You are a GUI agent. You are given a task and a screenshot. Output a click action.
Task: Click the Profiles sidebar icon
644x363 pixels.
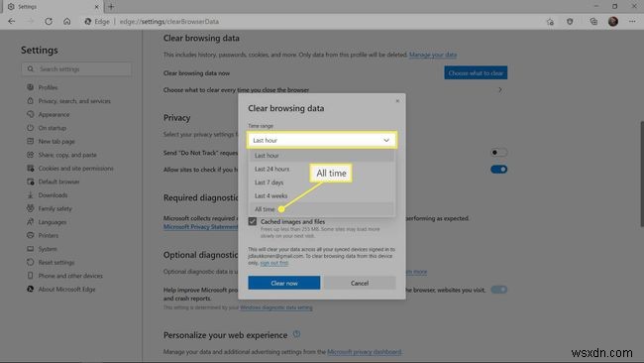pyautogui.click(x=31, y=87)
